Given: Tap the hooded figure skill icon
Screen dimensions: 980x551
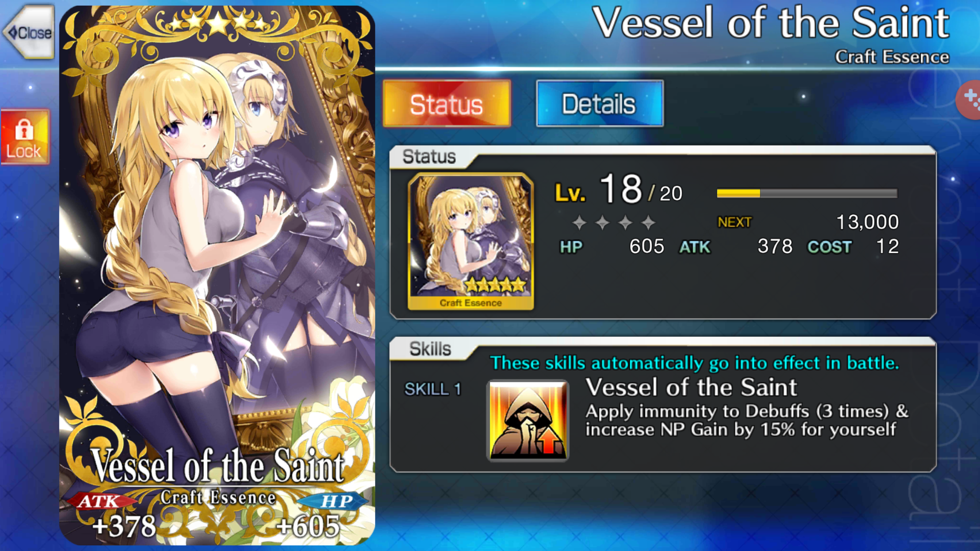Looking at the screenshot, I should [x=528, y=421].
